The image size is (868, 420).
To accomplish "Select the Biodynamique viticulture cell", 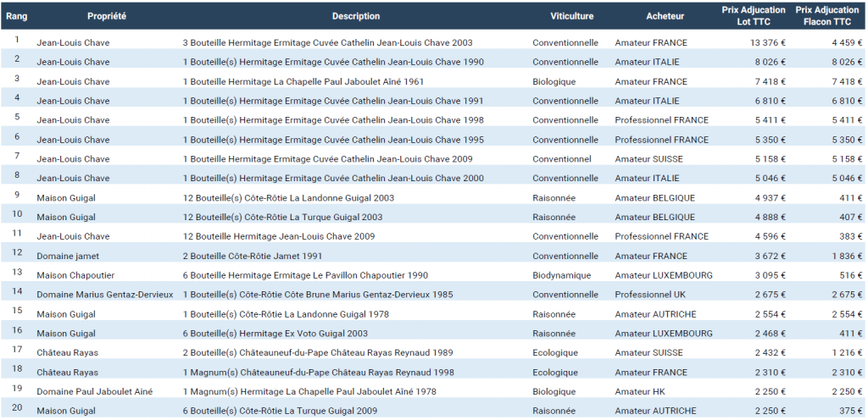I will tap(562, 275).
